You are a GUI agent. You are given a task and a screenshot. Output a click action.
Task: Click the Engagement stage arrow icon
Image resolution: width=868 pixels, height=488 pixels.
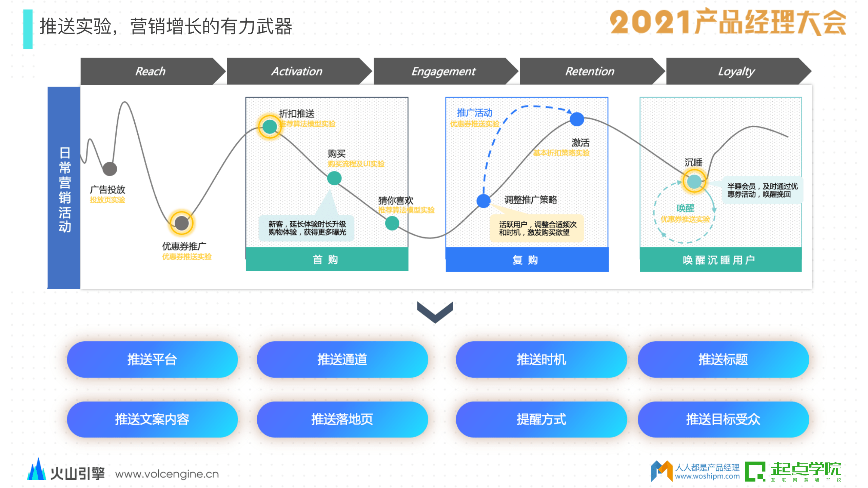(x=435, y=73)
